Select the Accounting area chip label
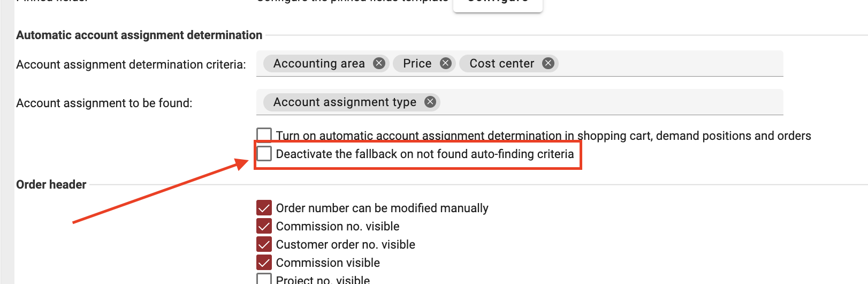868x284 pixels. pos(319,64)
